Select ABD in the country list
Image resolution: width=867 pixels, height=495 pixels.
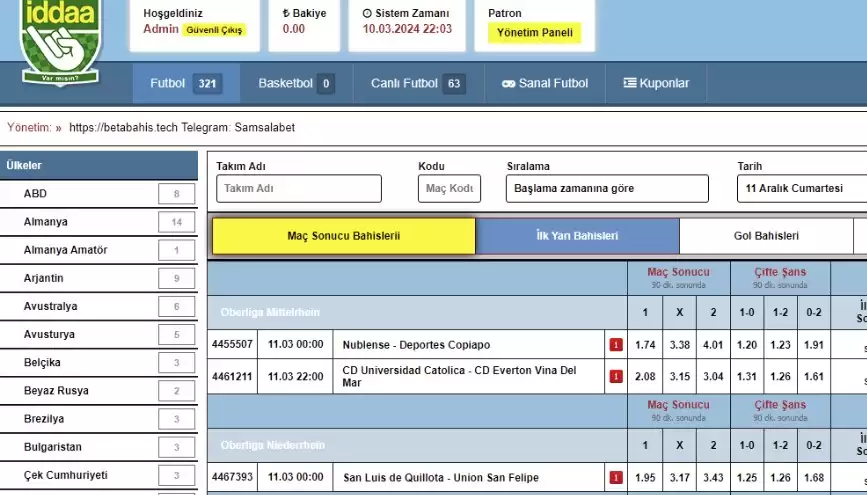pos(98,194)
